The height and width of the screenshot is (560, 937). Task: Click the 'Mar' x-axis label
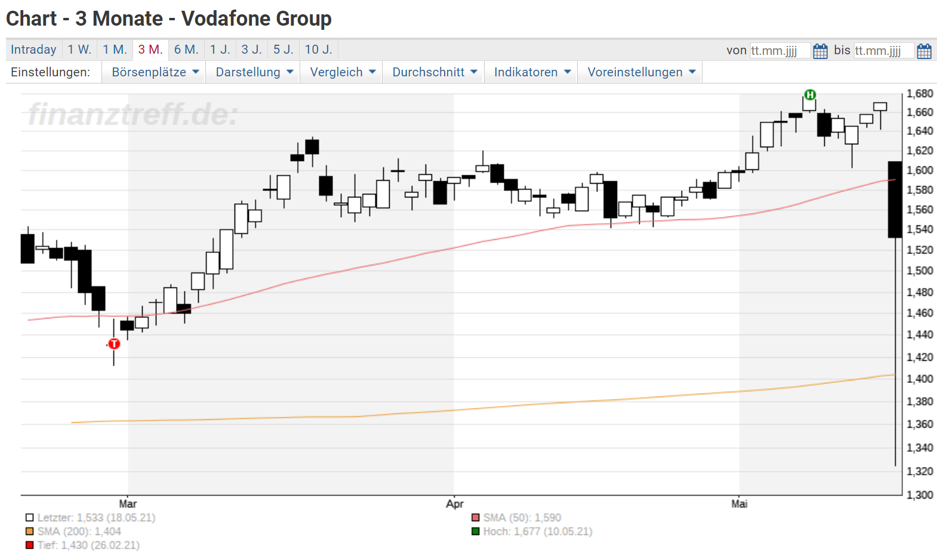pyautogui.click(x=128, y=504)
